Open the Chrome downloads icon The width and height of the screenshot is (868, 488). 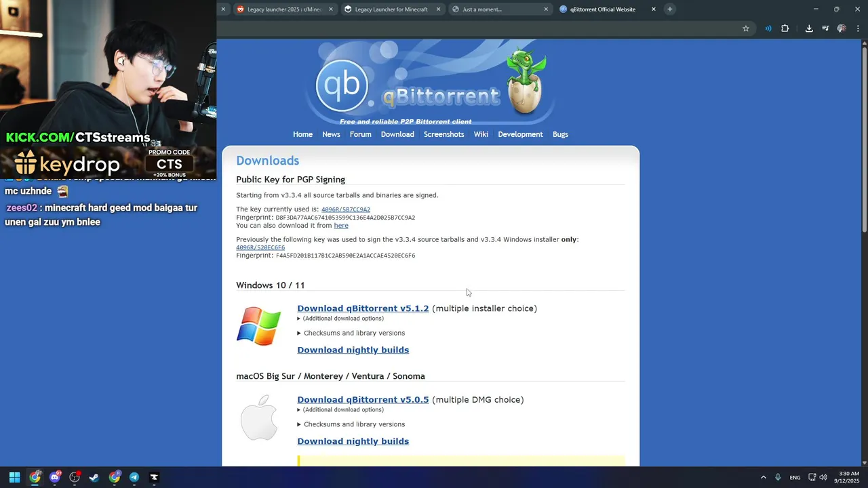tap(809, 28)
